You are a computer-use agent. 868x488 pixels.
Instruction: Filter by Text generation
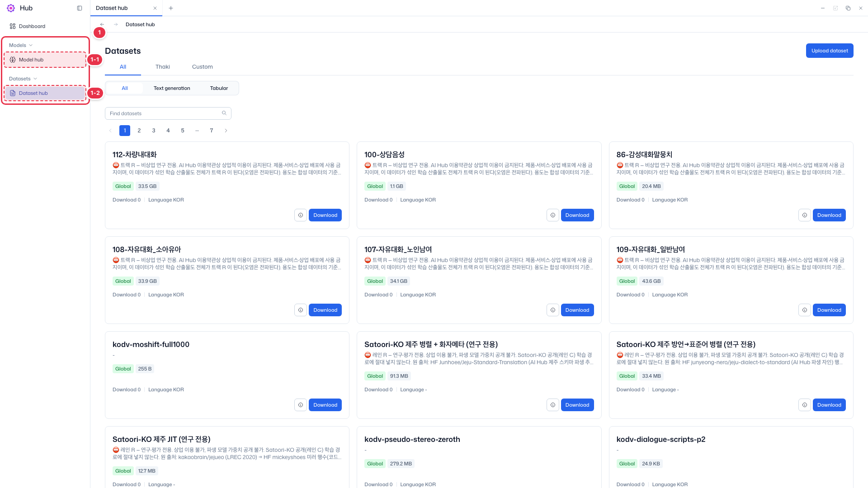coord(172,88)
